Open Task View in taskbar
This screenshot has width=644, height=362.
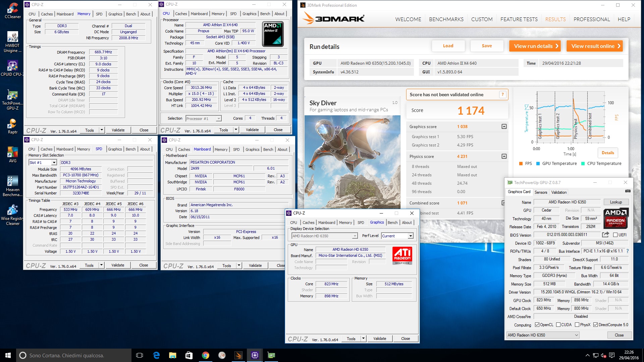[140, 355]
